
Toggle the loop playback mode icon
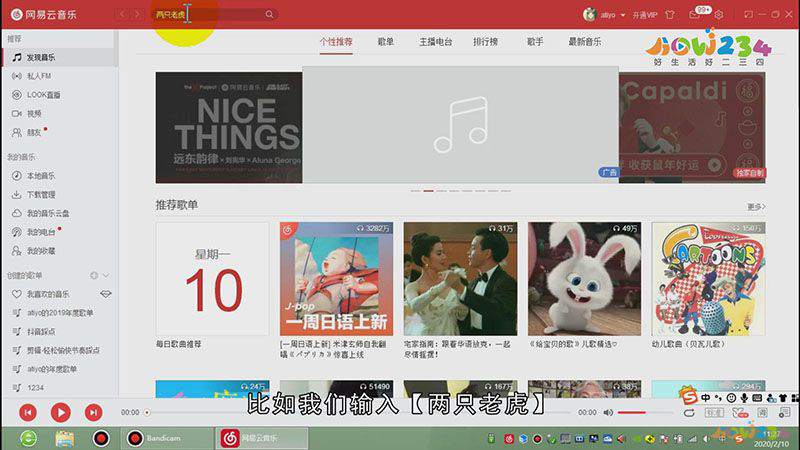[x=689, y=412]
